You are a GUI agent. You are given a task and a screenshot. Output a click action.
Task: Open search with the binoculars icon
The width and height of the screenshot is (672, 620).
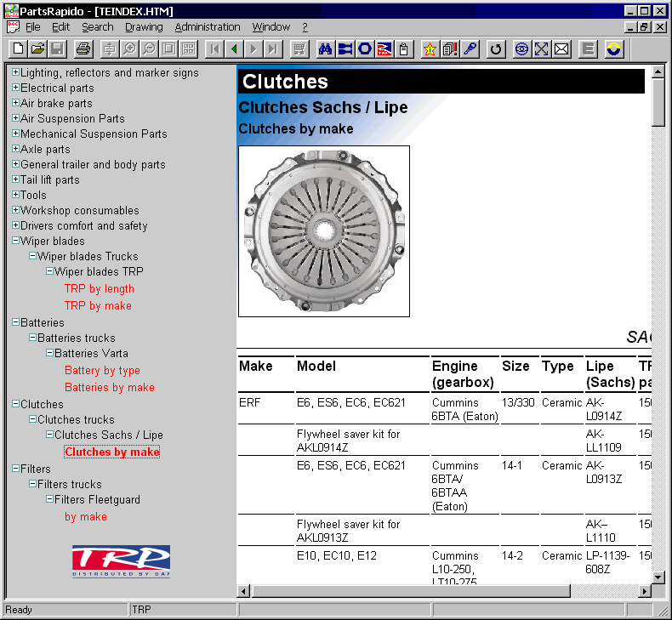325,48
